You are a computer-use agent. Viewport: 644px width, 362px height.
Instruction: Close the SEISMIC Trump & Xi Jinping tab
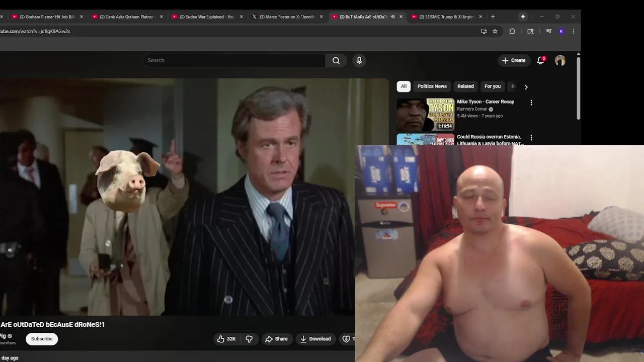pyautogui.click(x=481, y=17)
